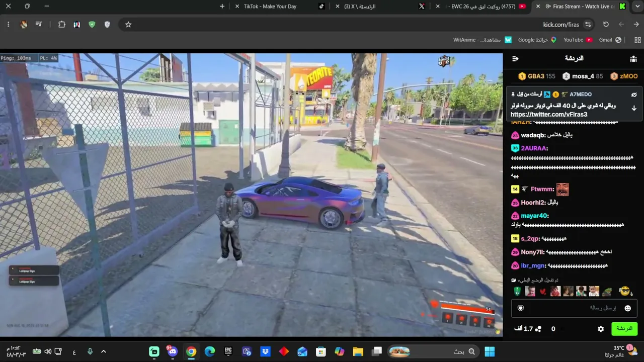Bookmark this page with star icon
This screenshot has height=362, width=644.
coord(128,25)
